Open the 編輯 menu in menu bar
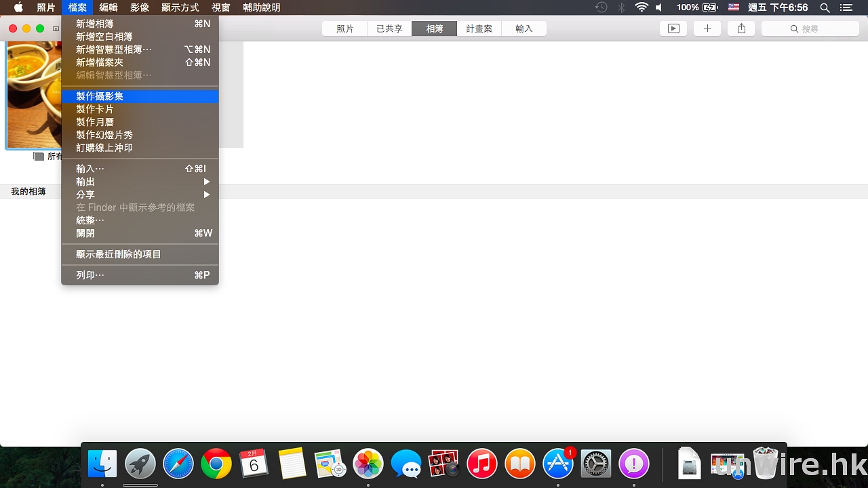The width and height of the screenshot is (868, 488). pos(108,7)
